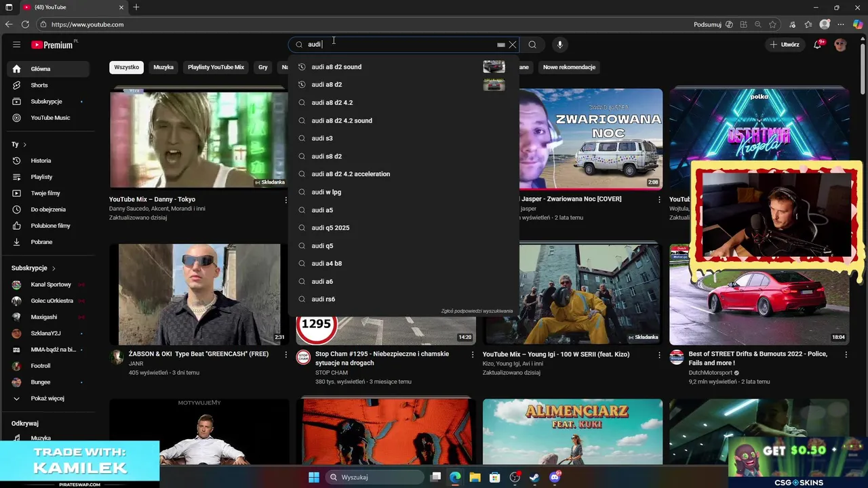Image resolution: width=868 pixels, height=488 pixels.
Task: Choose suggestion audi rs6
Action: click(403, 299)
